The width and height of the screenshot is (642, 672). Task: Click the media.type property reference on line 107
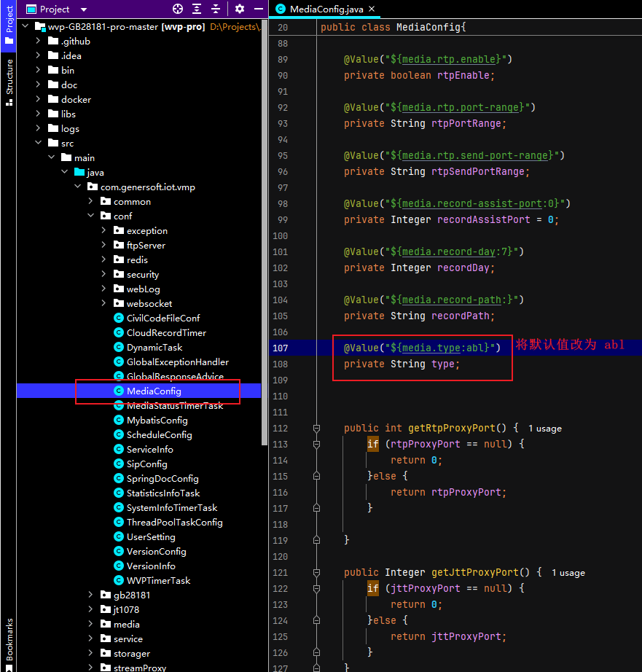click(x=431, y=348)
